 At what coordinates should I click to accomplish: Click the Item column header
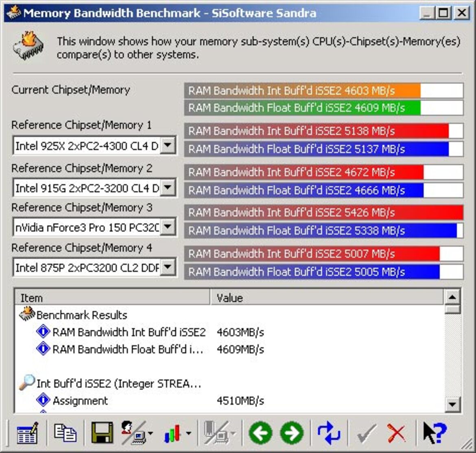coord(112,298)
